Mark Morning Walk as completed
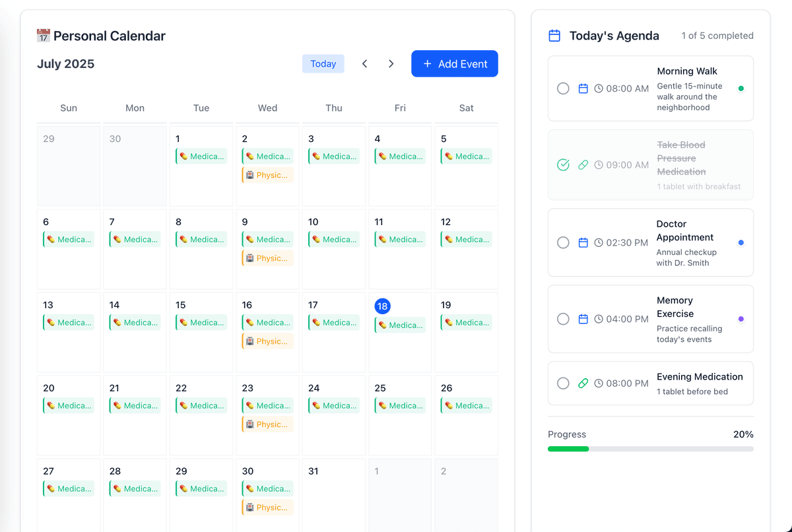Screen dimensions: 792x532 point(563,88)
